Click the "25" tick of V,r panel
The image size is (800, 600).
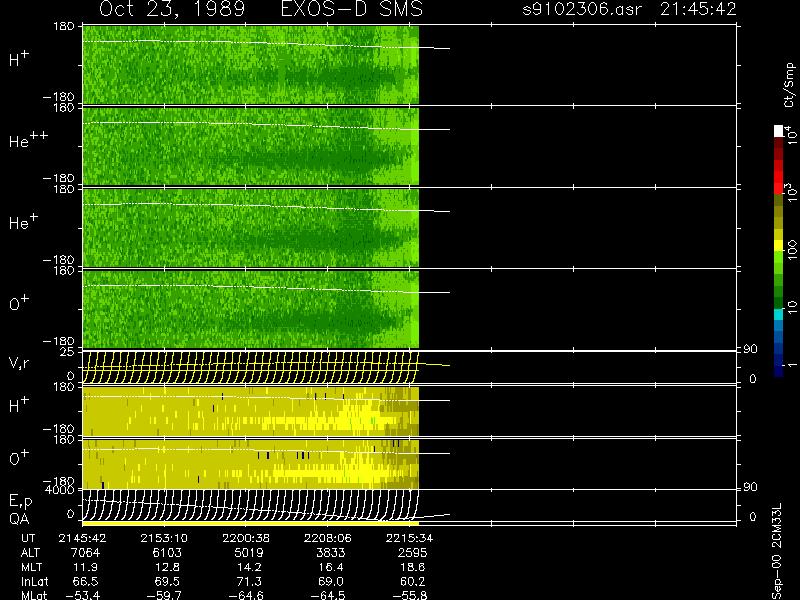pos(67,352)
